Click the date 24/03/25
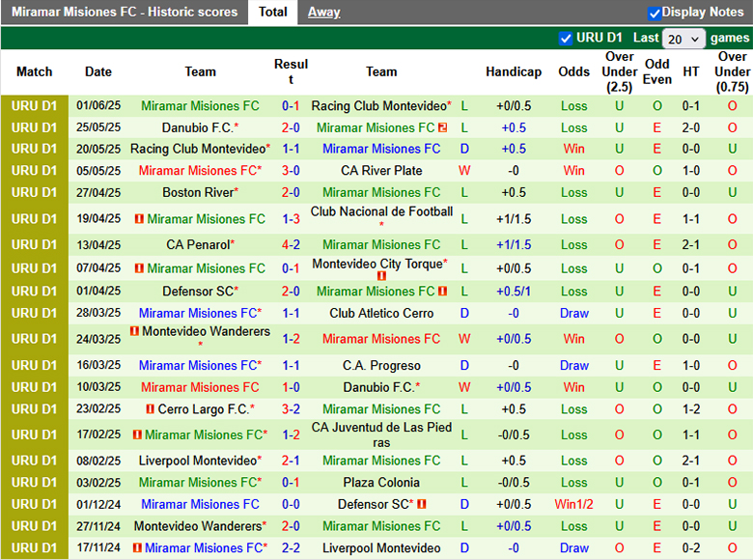753x560 pixels. coord(98,339)
